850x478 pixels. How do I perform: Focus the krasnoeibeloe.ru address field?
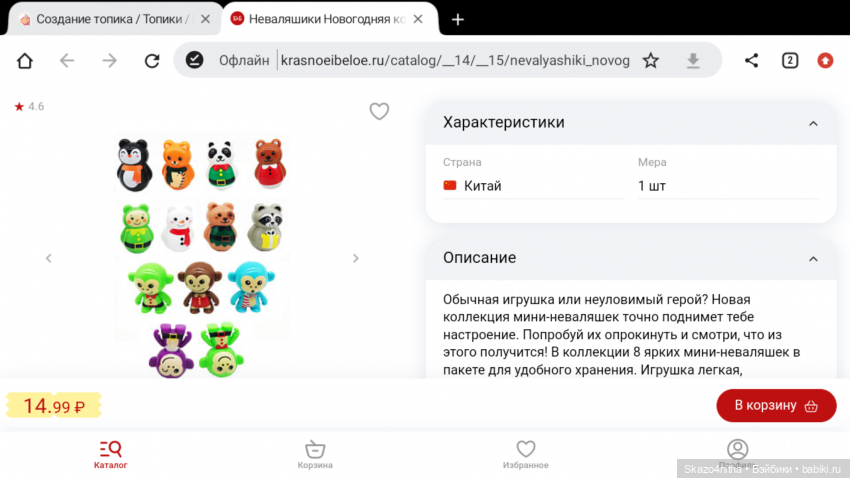click(x=455, y=60)
